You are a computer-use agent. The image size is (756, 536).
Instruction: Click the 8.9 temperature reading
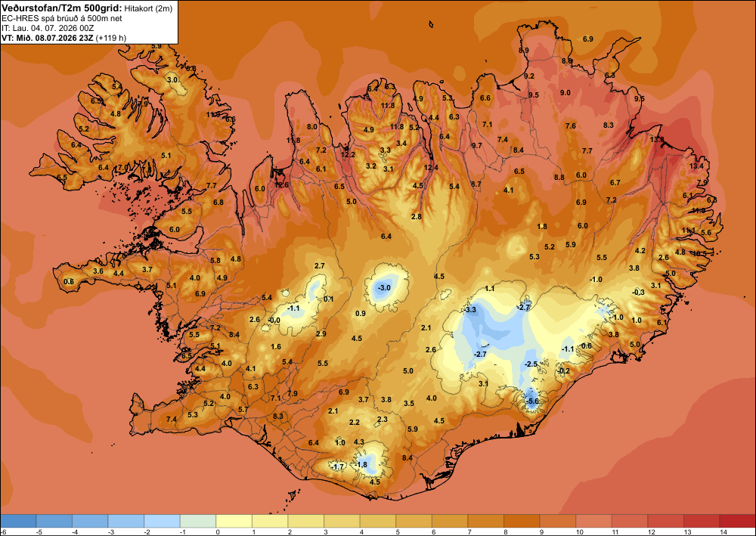pyautogui.click(x=524, y=51)
